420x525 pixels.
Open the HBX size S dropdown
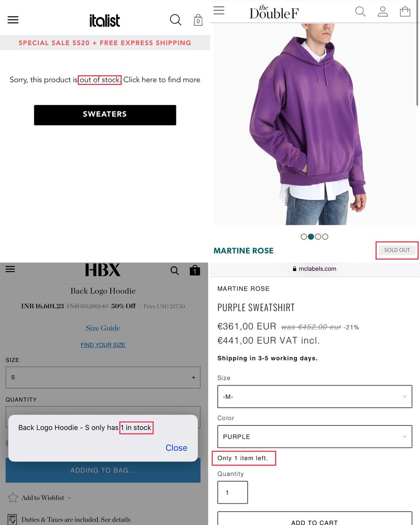click(103, 377)
